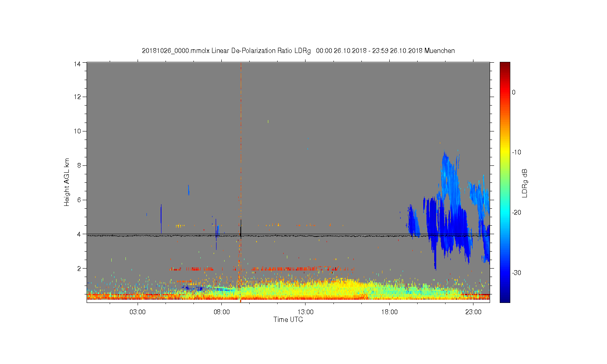Click the 14 km height tick label
Image resolution: width=607 pixels, height=364 pixels.
coord(77,63)
